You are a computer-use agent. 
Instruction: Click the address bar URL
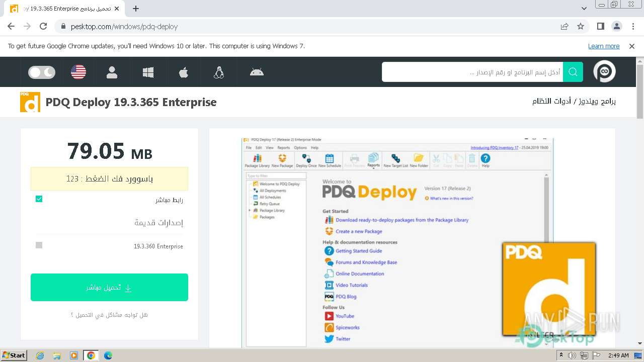click(x=124, y=27)
